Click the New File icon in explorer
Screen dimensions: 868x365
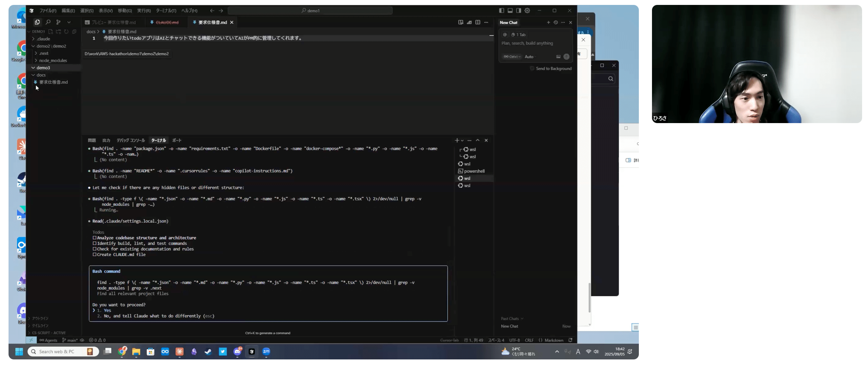pos(51,31)
